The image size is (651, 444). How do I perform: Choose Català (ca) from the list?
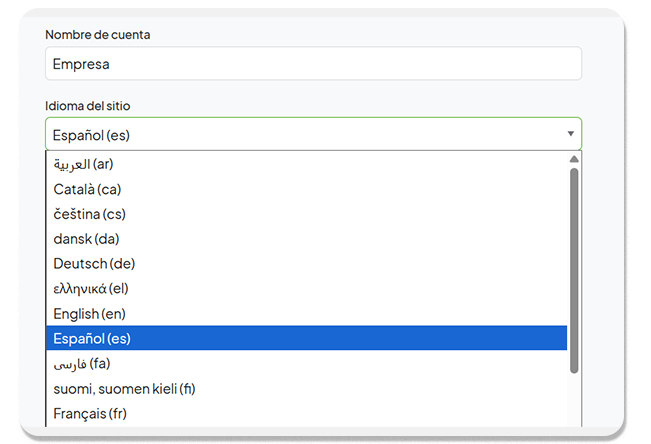coord(88,189)
